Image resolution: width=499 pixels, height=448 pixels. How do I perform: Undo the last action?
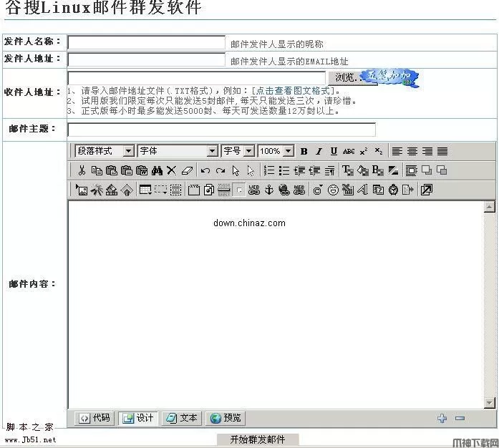tap(205, 171)
